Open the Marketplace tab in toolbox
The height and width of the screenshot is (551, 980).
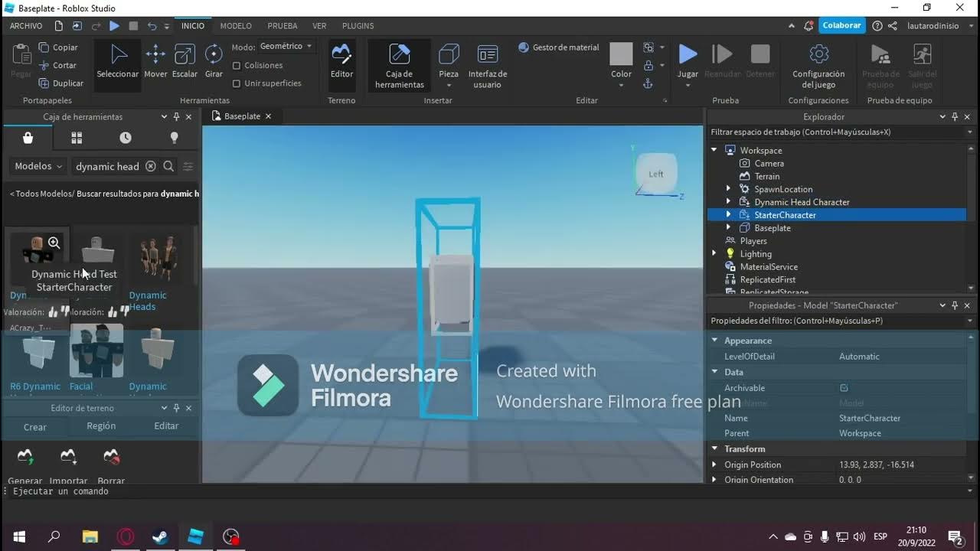[28, 138]
